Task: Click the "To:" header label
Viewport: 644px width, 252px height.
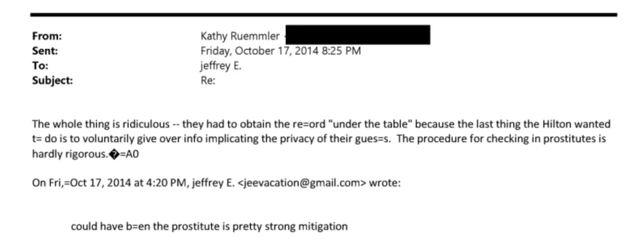Action: tap(40, 66)
